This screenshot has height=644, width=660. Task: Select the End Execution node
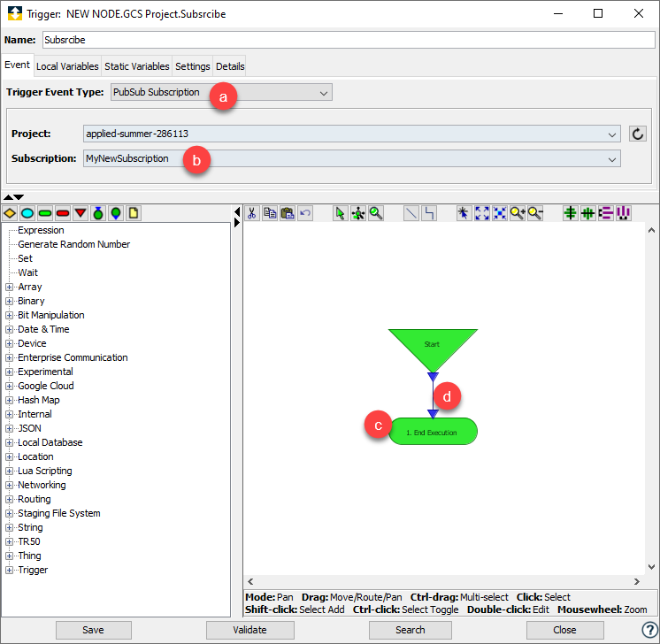[x=433, y=432]
